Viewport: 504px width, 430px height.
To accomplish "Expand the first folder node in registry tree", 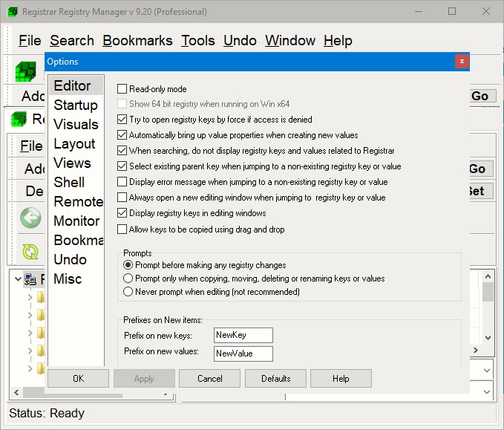I will pyautogui.click(x=30, y=298).
